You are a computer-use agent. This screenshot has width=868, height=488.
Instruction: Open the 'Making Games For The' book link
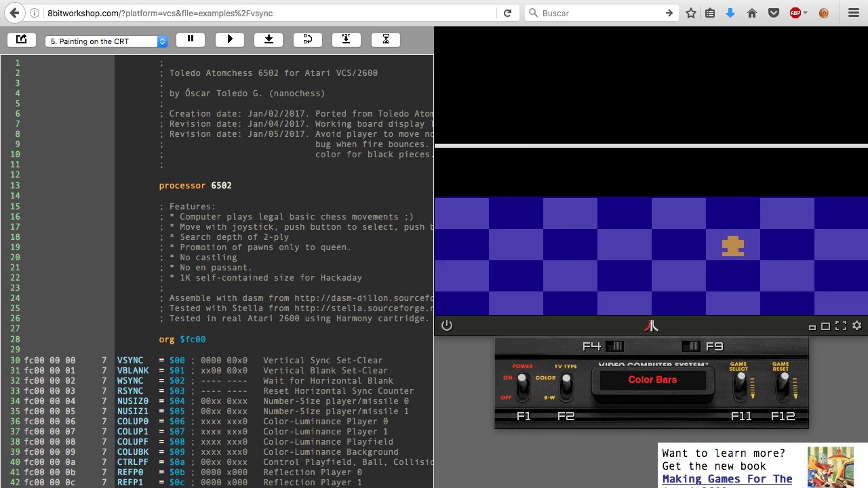(x=727, y=479)
